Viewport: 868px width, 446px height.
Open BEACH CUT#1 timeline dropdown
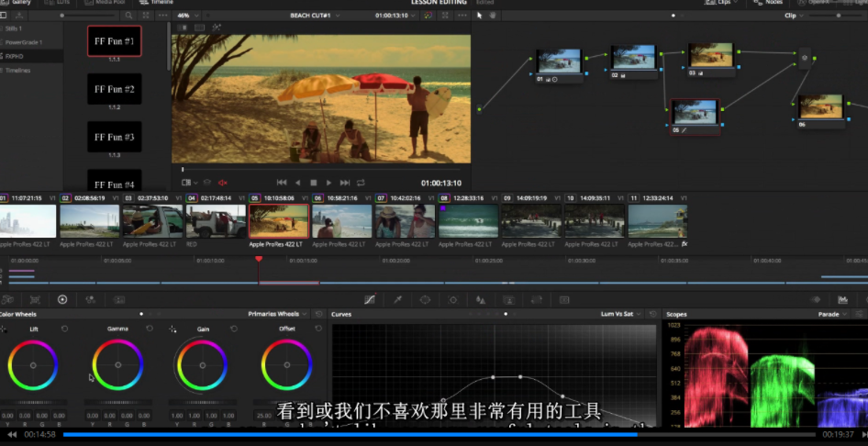point(316,16)
